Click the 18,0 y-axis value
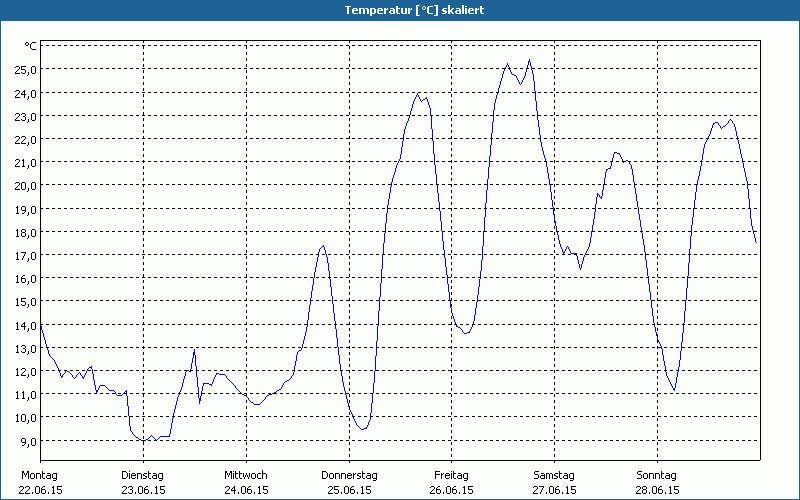 (26, 233)
